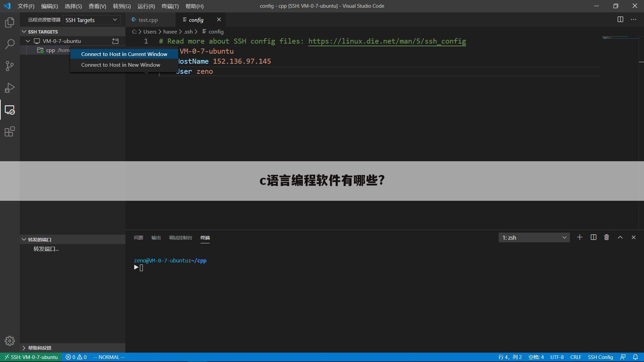
Task: Open the SSH Targets dropdown
Action: tap(92, 20)
